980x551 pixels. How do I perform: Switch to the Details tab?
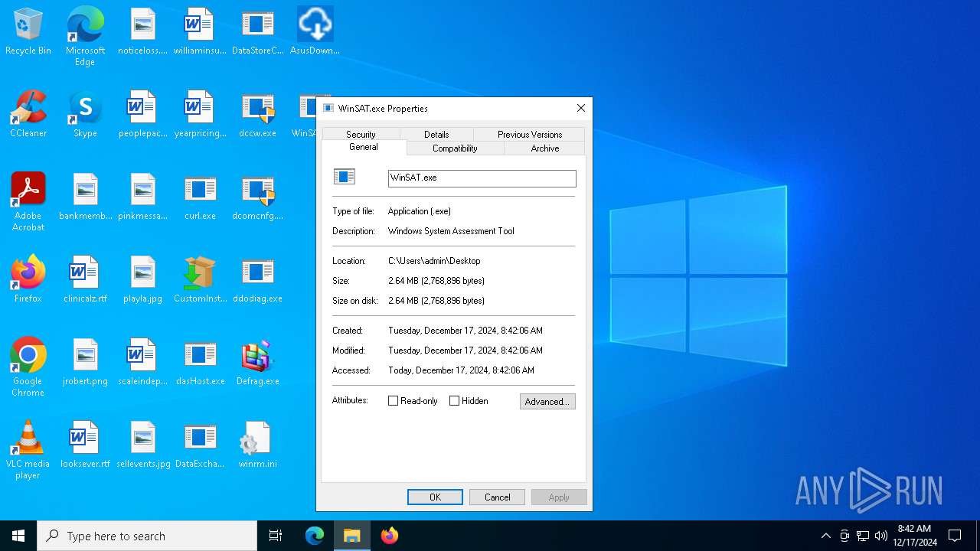tap(436, 134)
